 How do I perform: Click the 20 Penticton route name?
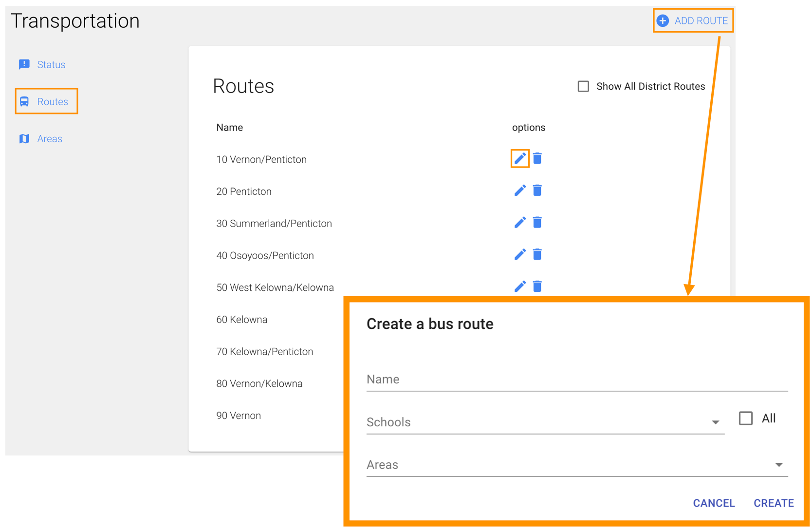(244, 191)
